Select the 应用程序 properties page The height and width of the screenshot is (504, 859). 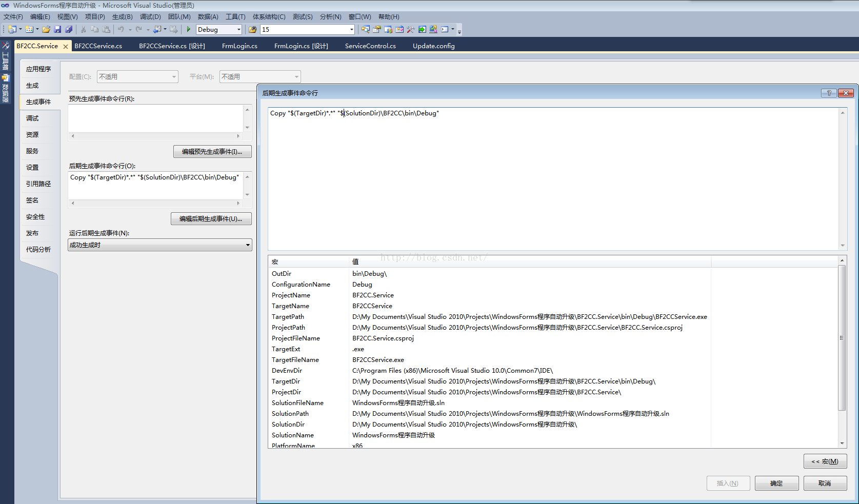point(38,69)
